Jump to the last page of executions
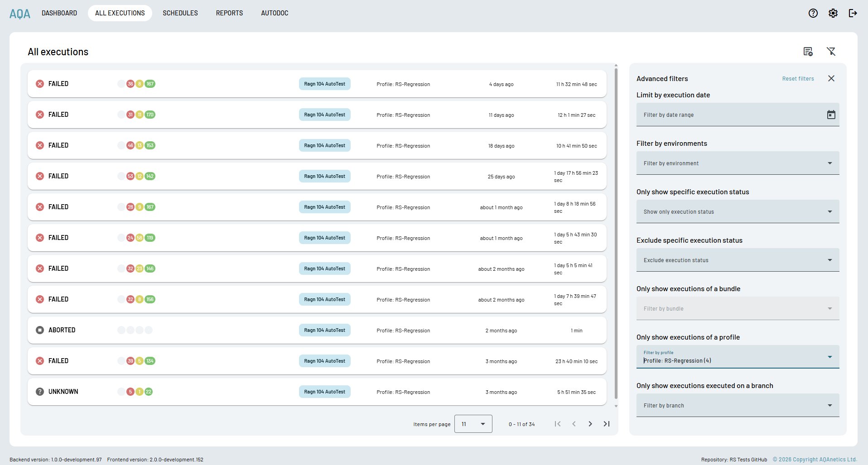The image size is (868, 465). click(606, 424)
